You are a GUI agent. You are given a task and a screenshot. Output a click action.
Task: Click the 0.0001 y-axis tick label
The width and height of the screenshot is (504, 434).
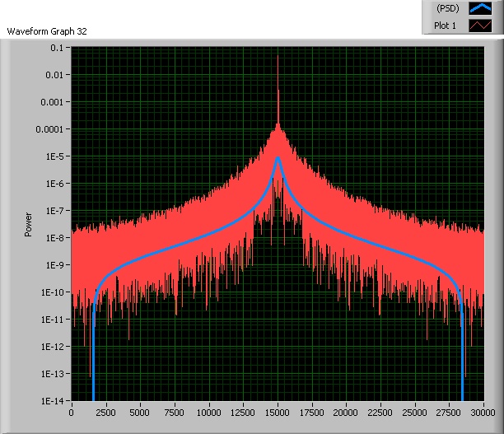tap(50, 129)
